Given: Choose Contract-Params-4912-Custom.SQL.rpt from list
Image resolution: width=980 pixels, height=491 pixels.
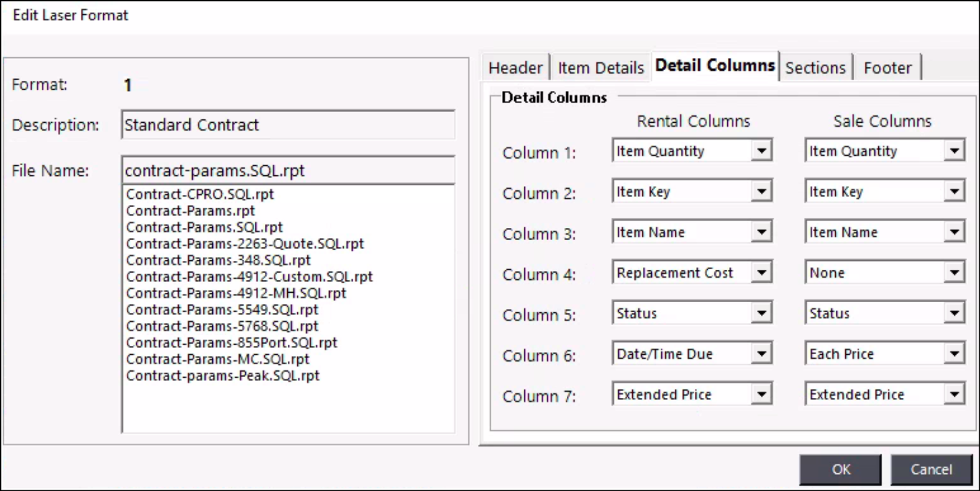Looking at the screenshot, I should [249, 277].
